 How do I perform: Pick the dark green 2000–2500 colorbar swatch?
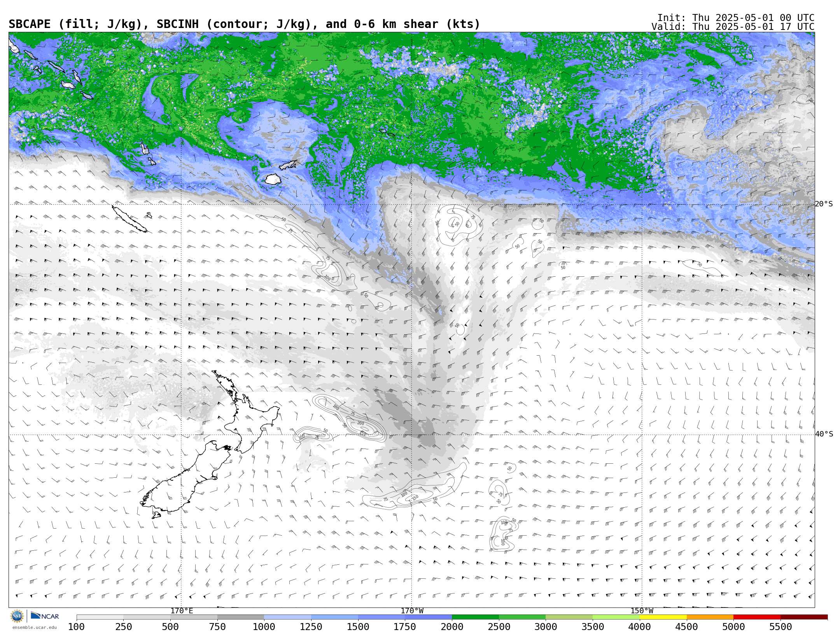(x=475, y=617)
